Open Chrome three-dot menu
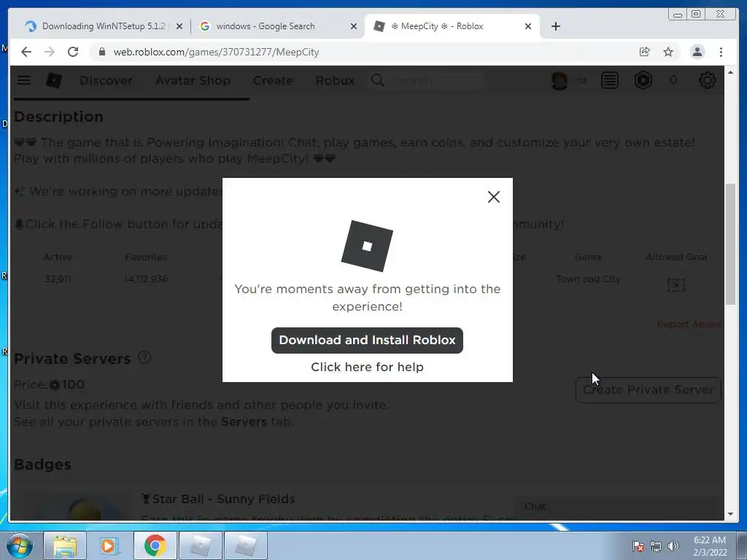Viewport: 747px width, 560px height. [721, 52]
